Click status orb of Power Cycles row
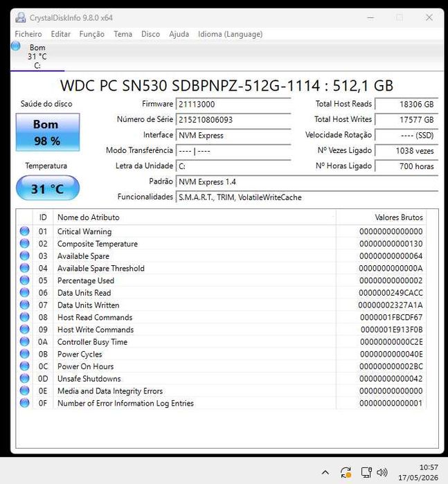 pos(25,354)
